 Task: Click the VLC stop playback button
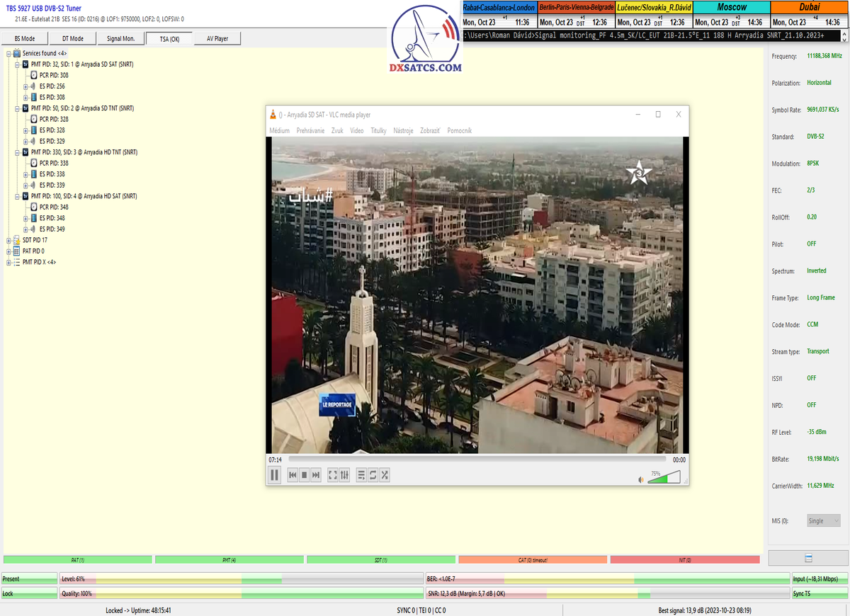pyautogui.click(x=304, y=475)
